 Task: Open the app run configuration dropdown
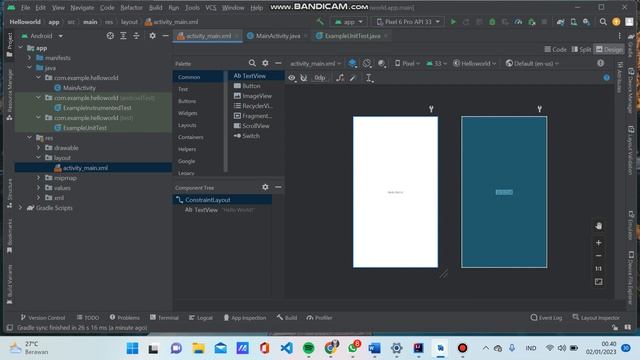pos(349,22)
